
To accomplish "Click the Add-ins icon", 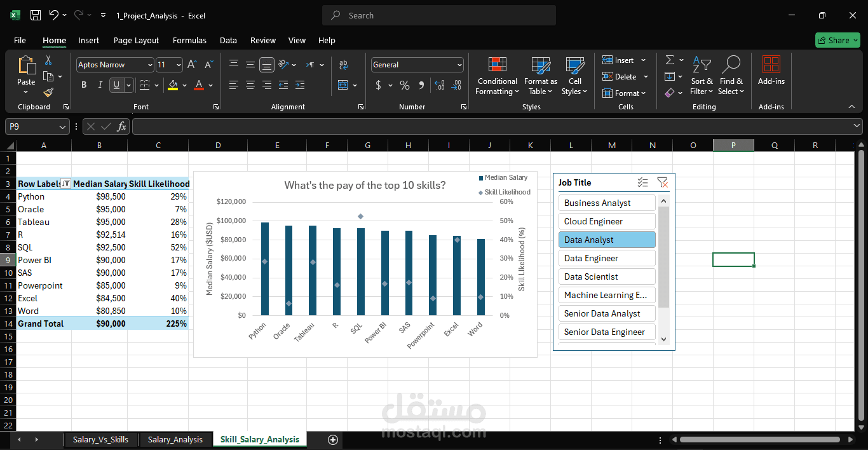I will [771, 65].
